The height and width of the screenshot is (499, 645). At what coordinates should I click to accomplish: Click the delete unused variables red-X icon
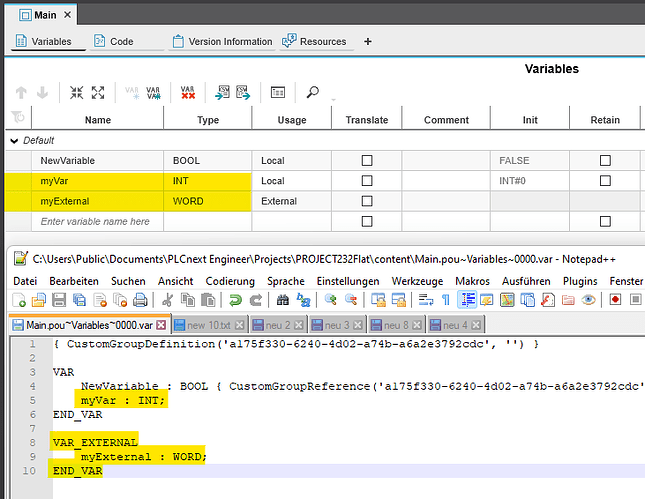pos(188,93)
